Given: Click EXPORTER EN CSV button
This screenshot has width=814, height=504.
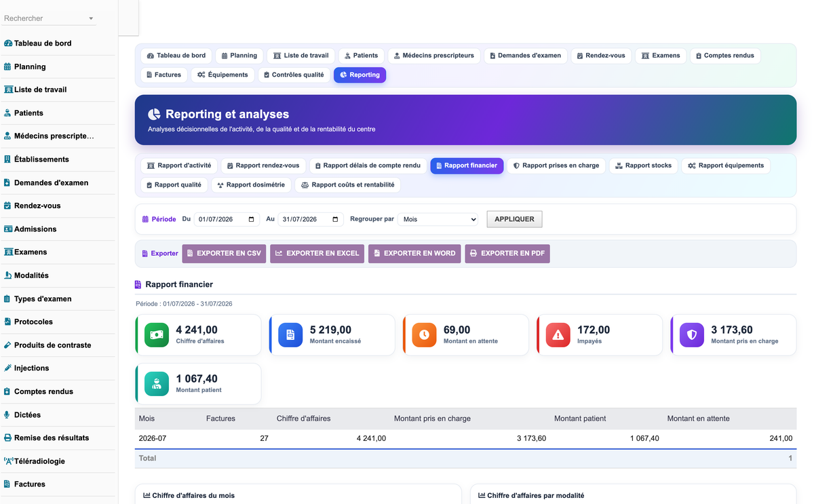Looking at the screenshot, I should coord(224,254).
